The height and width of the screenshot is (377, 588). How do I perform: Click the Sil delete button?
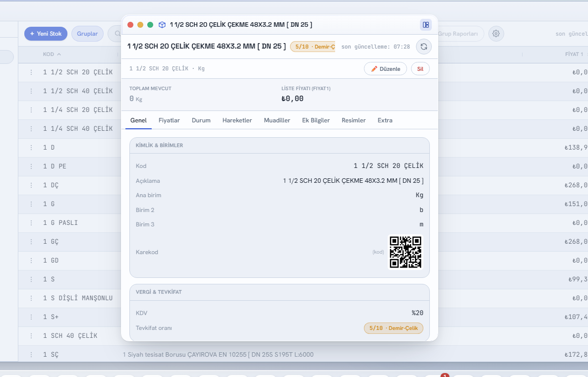coord(420,68)
